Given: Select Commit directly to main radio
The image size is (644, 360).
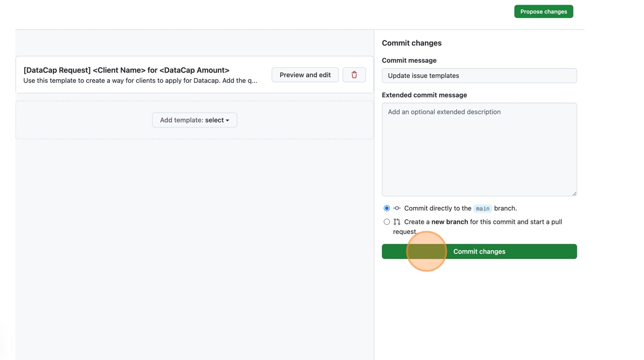Looking at the screenshot, I should pyautogui.click(x=387, y=208).
